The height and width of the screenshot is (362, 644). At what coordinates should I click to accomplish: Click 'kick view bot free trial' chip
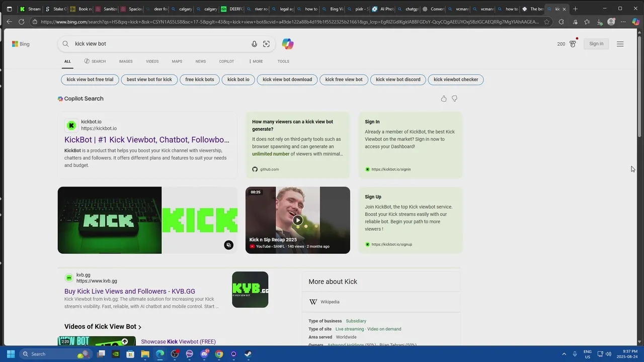click(x=90, y=79)
